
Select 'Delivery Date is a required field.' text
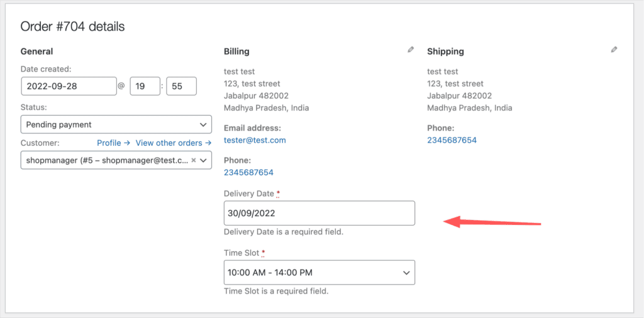click(284, 232)
